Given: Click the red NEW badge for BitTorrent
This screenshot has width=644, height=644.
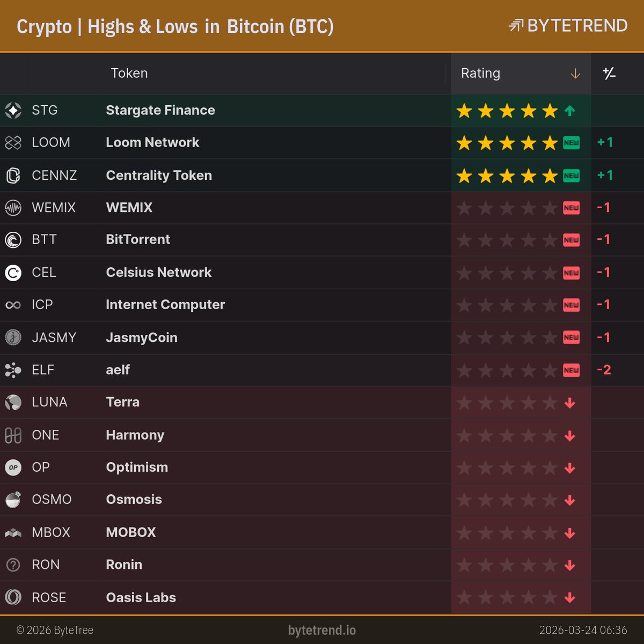Looking at the screenshot, I should point(571,240).
